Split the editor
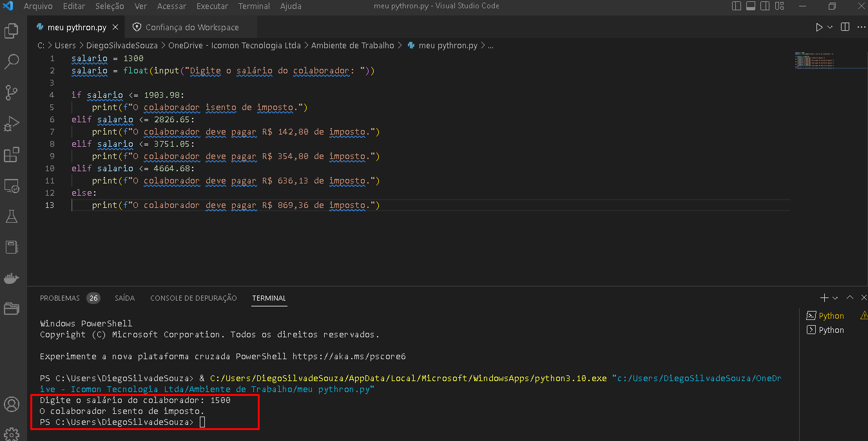The image size is (868, 441). pyautogui.click(x=845, y=27)
